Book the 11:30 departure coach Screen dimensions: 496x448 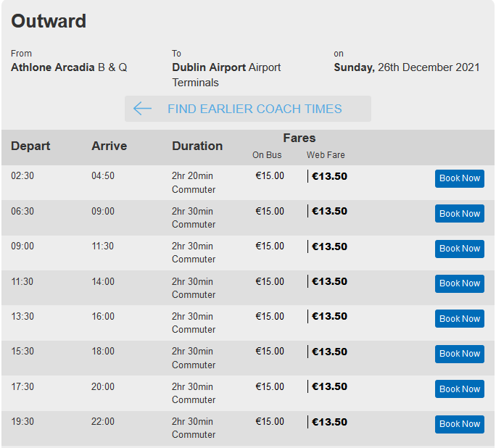pyautogui.click(x=459, y=283)
